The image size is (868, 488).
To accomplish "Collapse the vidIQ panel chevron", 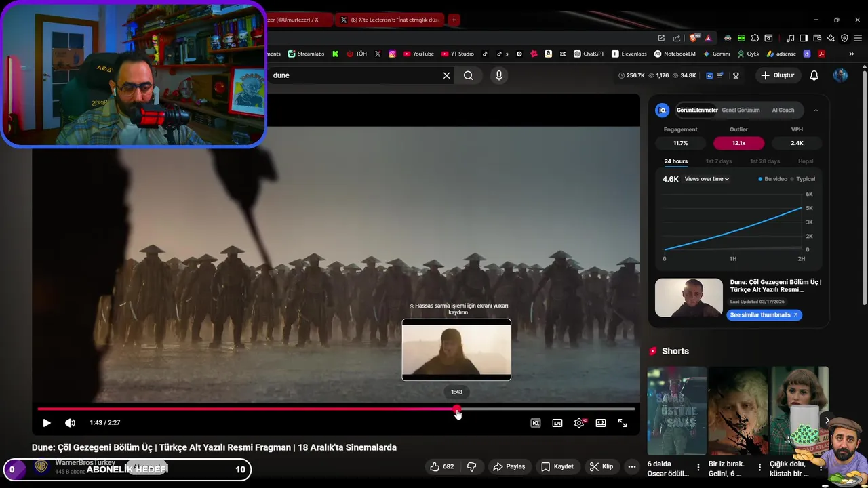I will coord(816,110).
